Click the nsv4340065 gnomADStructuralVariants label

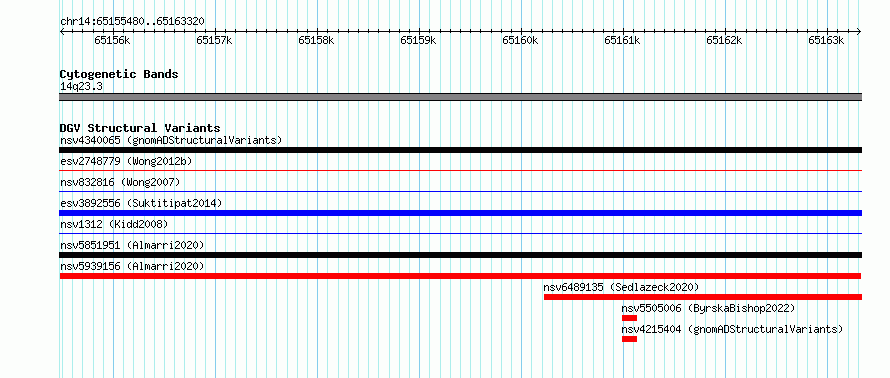(x=171, y=140)
